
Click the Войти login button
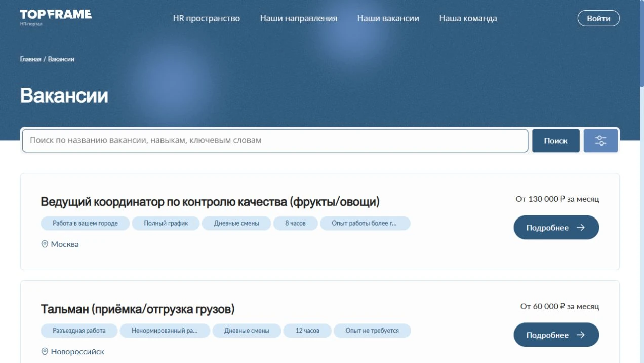(x=598, y=18)
